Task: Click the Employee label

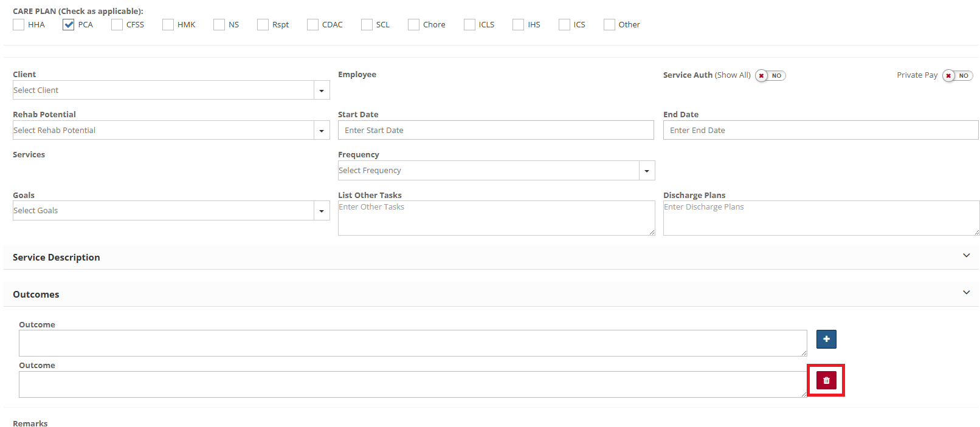Action: (357, 74)
